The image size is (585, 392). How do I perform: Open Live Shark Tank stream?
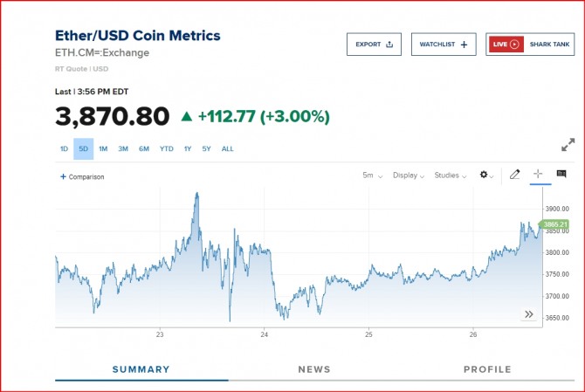[x=530, y=44]
